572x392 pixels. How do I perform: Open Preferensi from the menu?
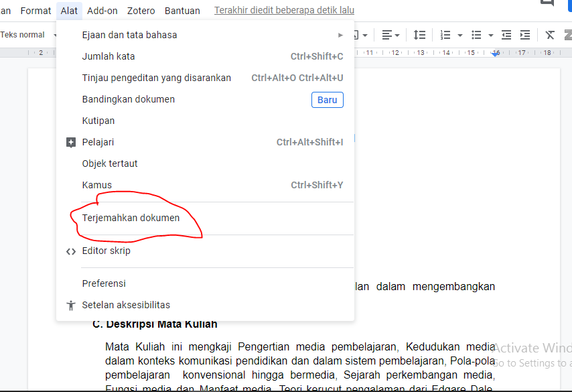(205, 283)
